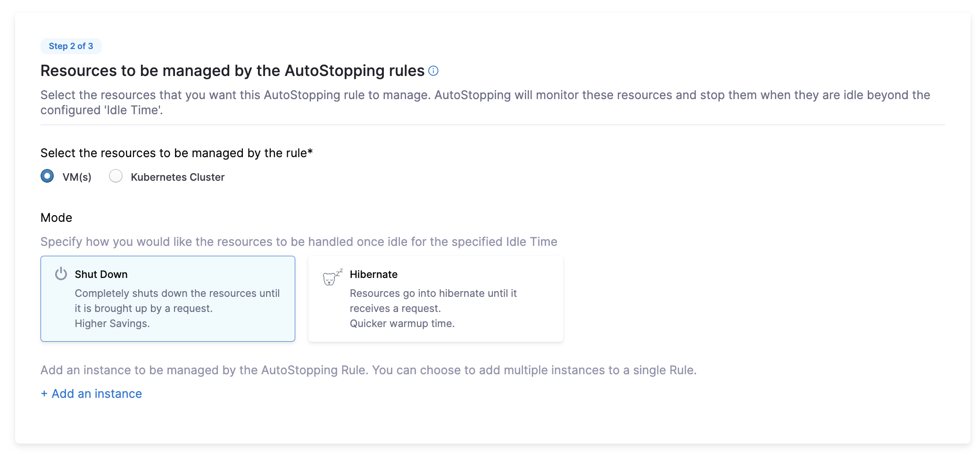The height and width of the screenshot is (454, 980).
Task: Choose the Hibernate mode card
Action: [x=435, y=298]
